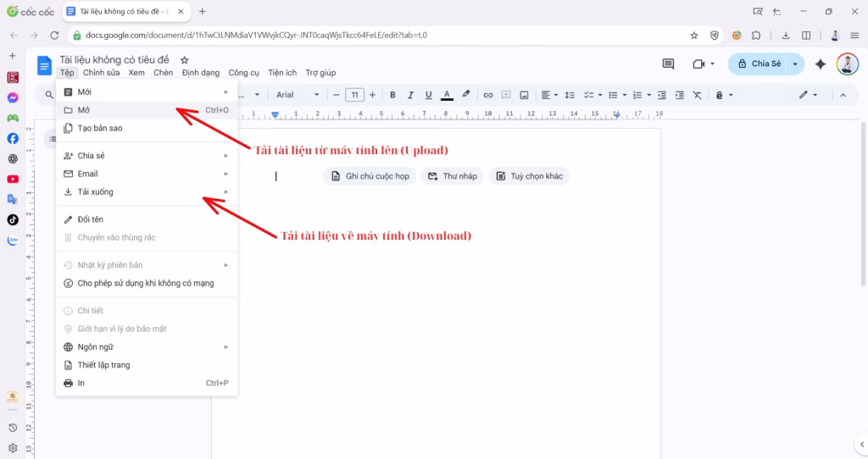Click the browser address bar URL
868x459 pixels.
click(x=256, y=35)
